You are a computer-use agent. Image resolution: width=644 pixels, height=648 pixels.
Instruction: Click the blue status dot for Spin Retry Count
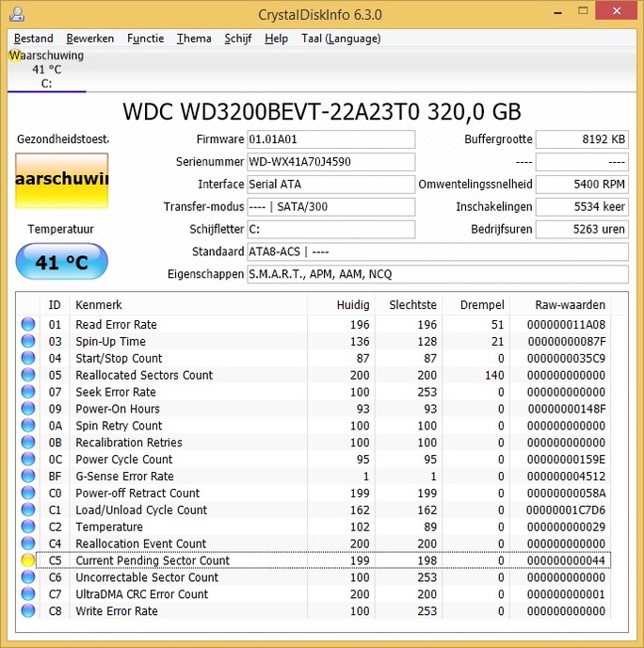[x=28, y=426]
